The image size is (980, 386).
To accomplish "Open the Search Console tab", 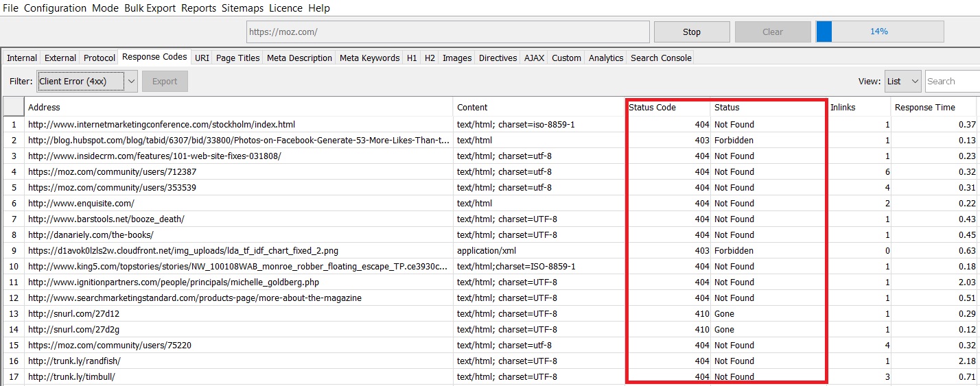I will (x=661, y=58).
